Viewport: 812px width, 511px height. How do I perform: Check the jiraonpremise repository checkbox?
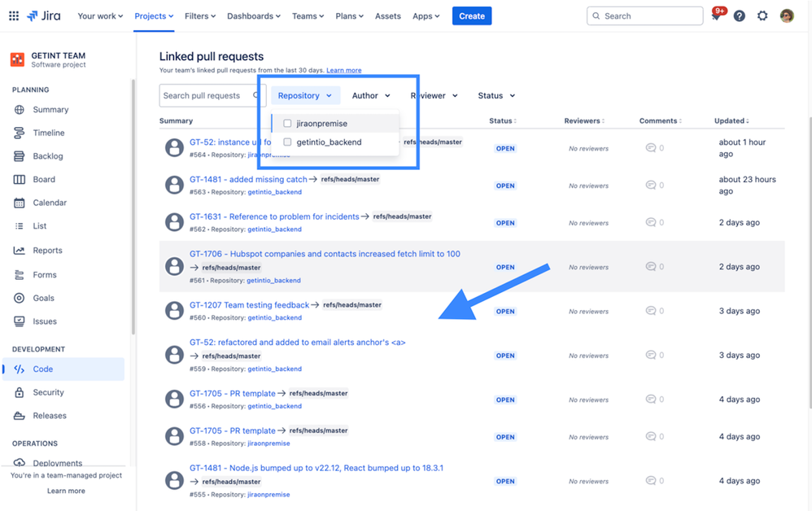[x=287, y=123]
